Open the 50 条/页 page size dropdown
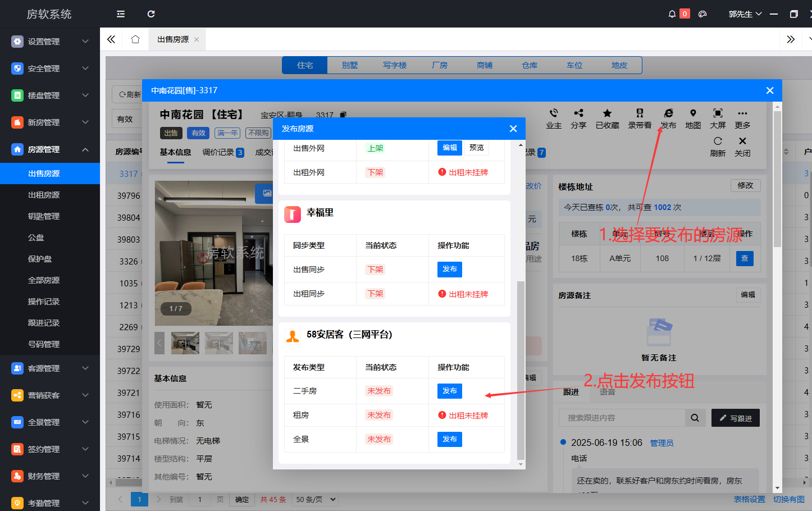This screenshot has height=511, width=812. [x=316, y=499]
